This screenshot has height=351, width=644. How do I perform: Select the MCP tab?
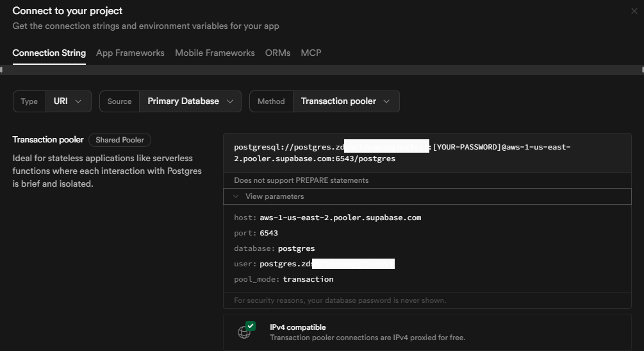[311, 53]
